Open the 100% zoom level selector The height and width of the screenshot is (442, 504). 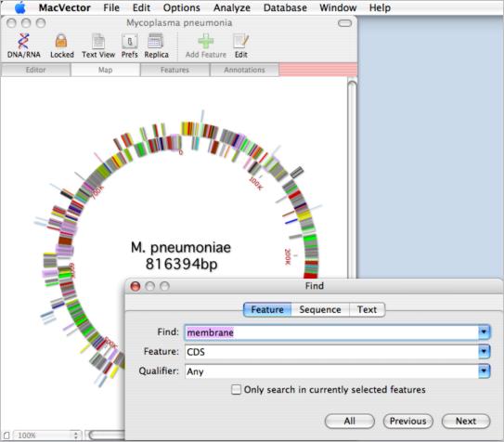[x=47, y=435]
